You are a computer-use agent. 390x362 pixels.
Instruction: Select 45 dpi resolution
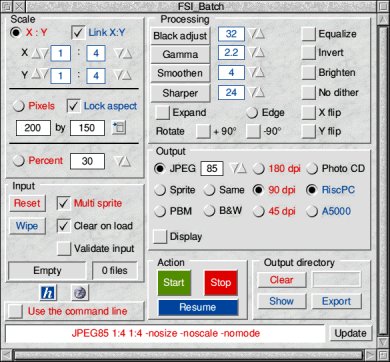pyautogui.click(x=258, y=211)
